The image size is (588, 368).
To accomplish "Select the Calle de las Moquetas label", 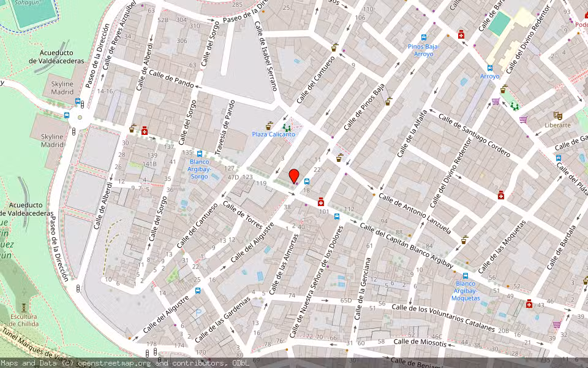I will [502, 247].
